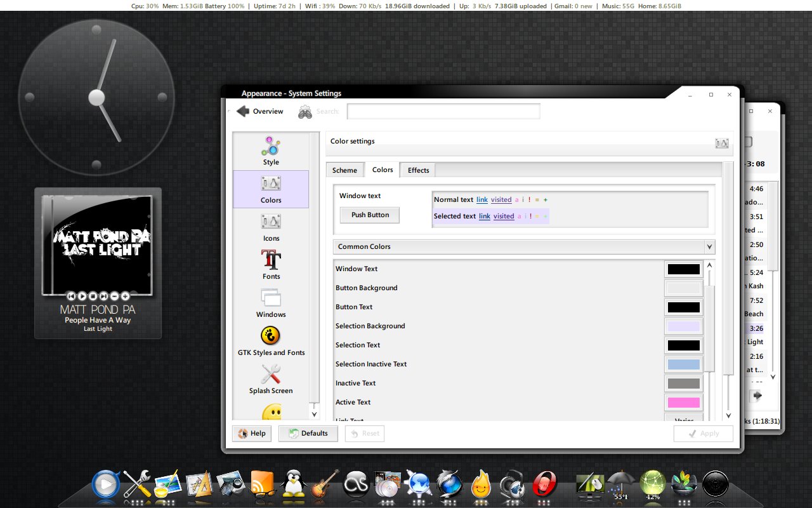Click next track on music widget

coord(103,296)
